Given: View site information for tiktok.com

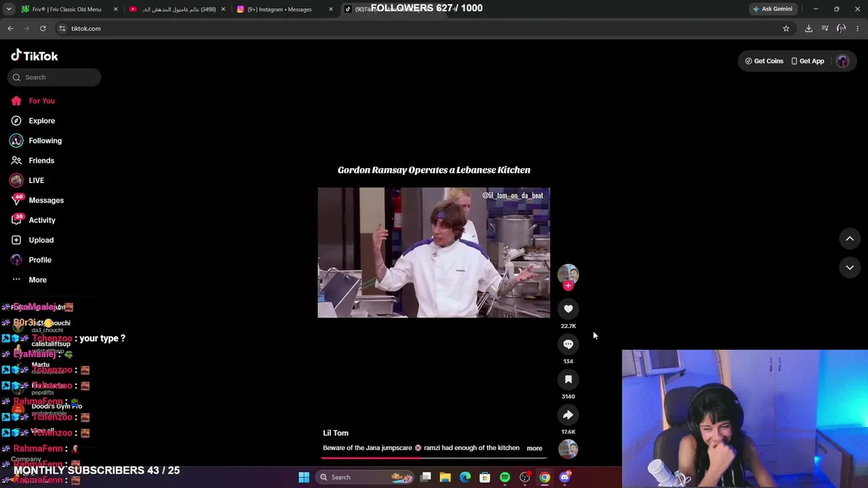Looking at the screenshot, I should (x=62, y=28).
